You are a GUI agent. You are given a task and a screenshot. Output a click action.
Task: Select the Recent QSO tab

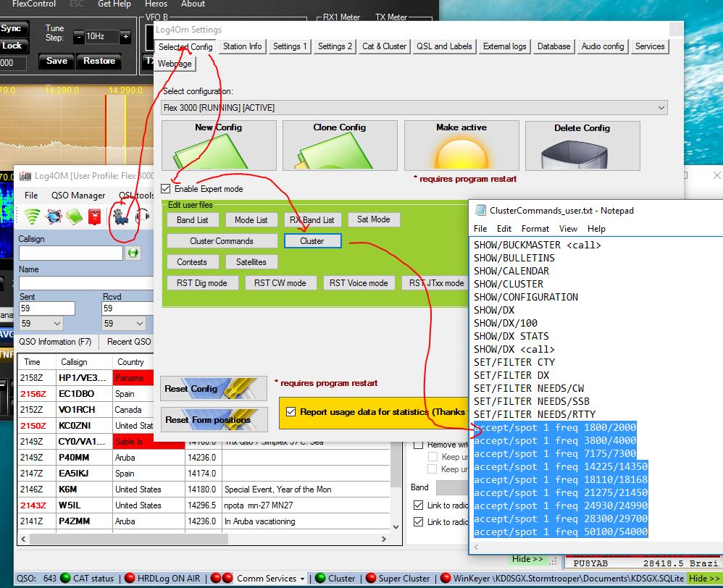tap(129, 342)
